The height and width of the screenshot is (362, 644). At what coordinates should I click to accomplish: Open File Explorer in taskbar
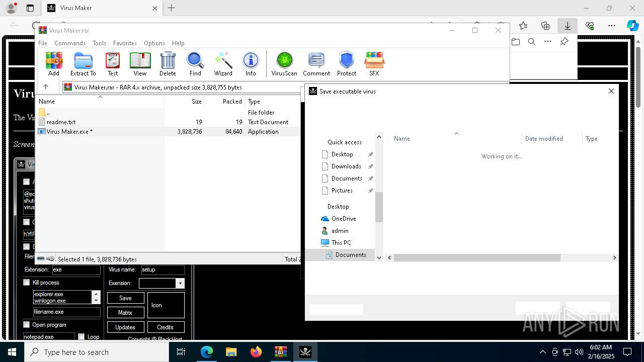pyautogui.click(x=231, y=352)
